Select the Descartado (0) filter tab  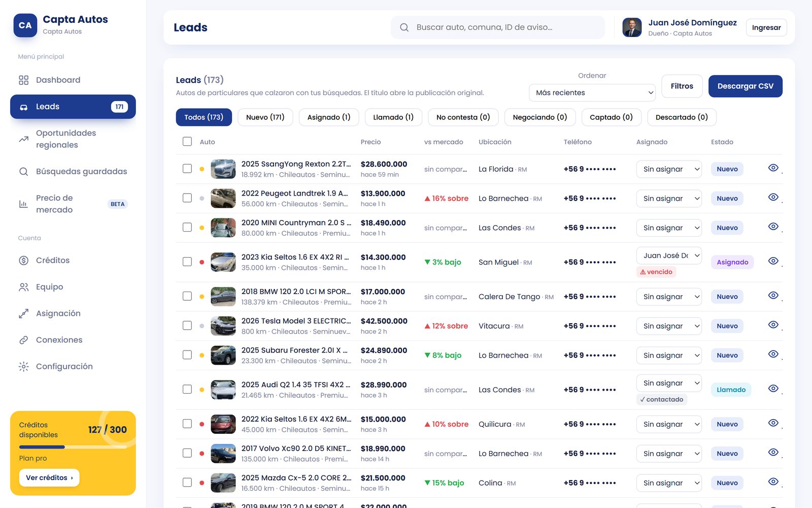tap(682, 117)
